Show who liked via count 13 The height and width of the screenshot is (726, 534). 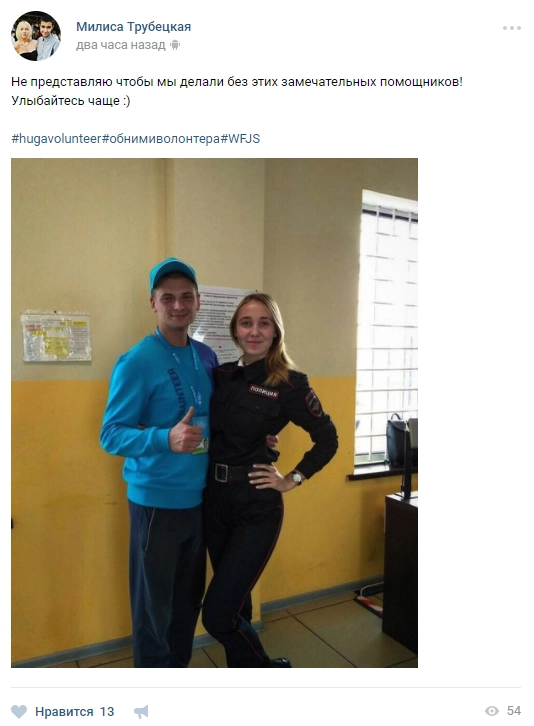tap(107, 712)
